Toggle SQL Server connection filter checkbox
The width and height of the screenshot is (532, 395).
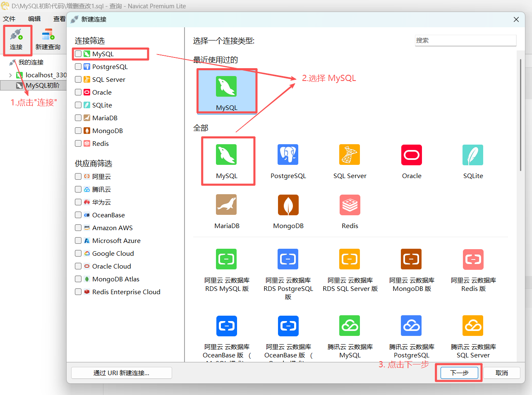click(78, 79)
